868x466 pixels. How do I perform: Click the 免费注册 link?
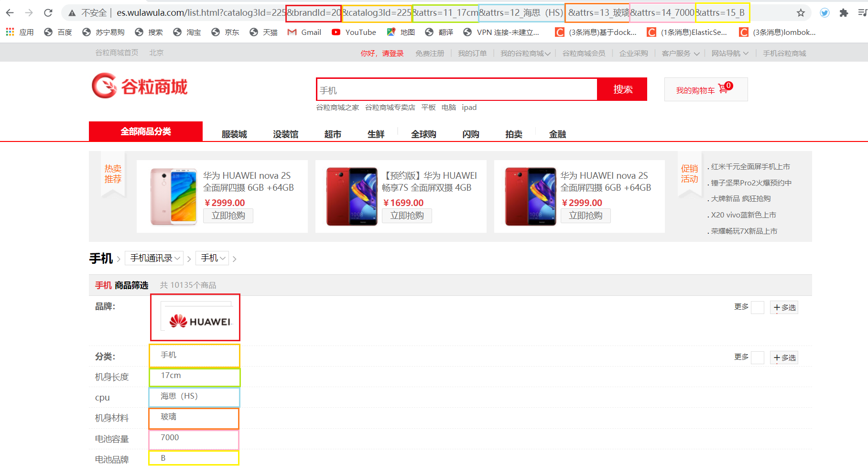click(430, 54)
